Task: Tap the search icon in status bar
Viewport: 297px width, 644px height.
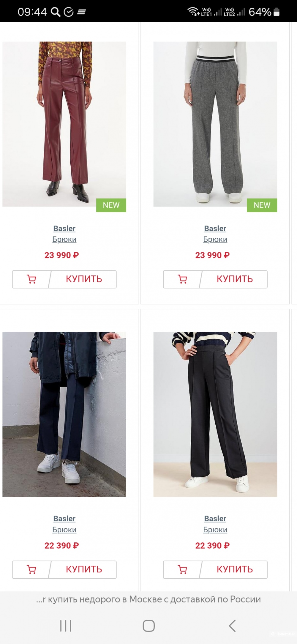Action: coord(56,12)
